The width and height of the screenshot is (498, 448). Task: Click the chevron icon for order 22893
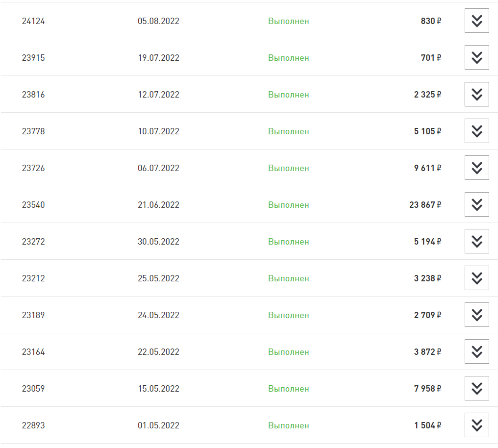(476, 425)
